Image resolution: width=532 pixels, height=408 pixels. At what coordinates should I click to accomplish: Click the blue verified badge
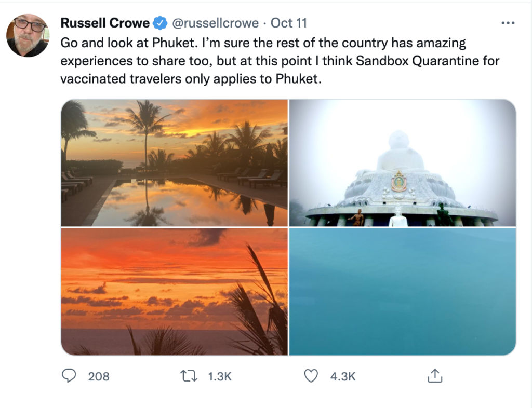[160, 23]
